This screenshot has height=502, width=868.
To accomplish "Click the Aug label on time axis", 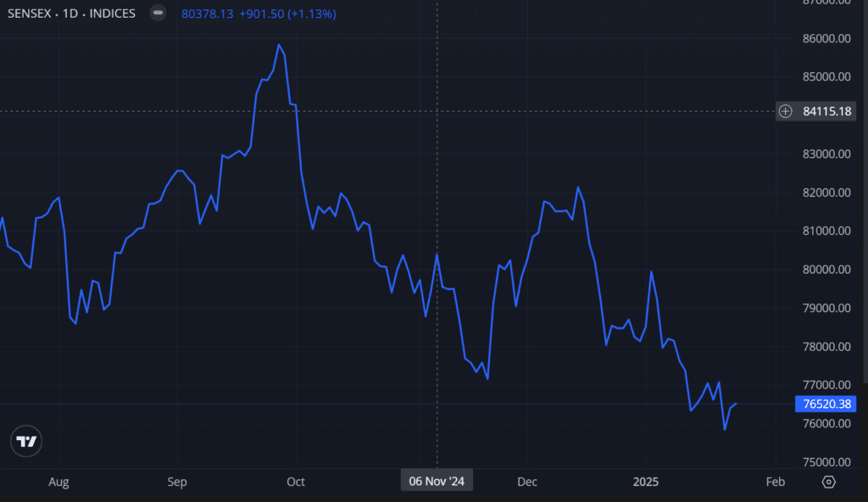I will (58, 482).
